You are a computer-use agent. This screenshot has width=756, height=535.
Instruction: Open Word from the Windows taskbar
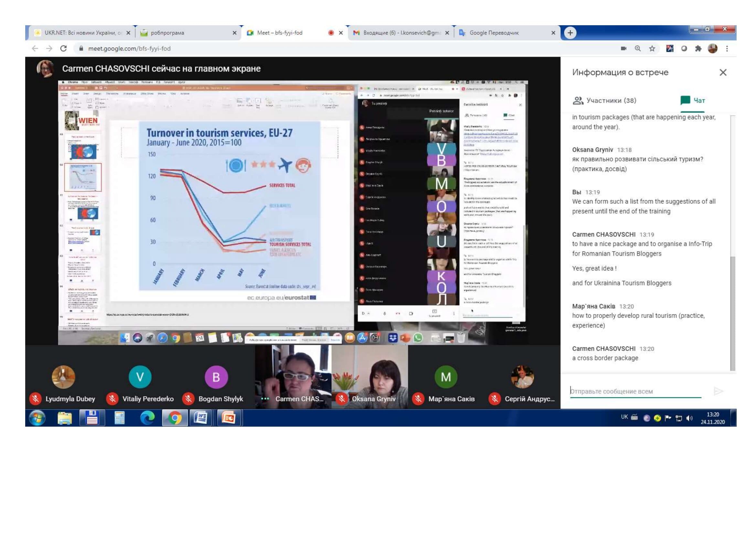pos(200,418)
